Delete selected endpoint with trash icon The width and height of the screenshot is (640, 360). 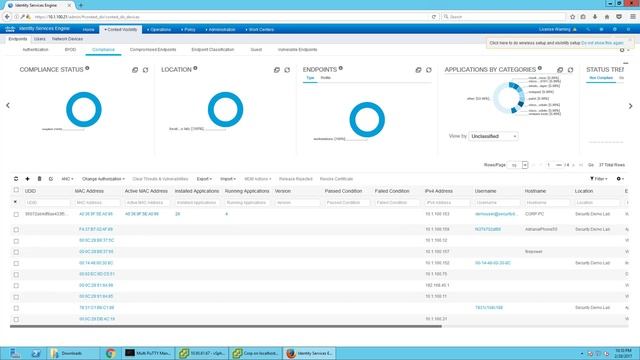point(39,179)
